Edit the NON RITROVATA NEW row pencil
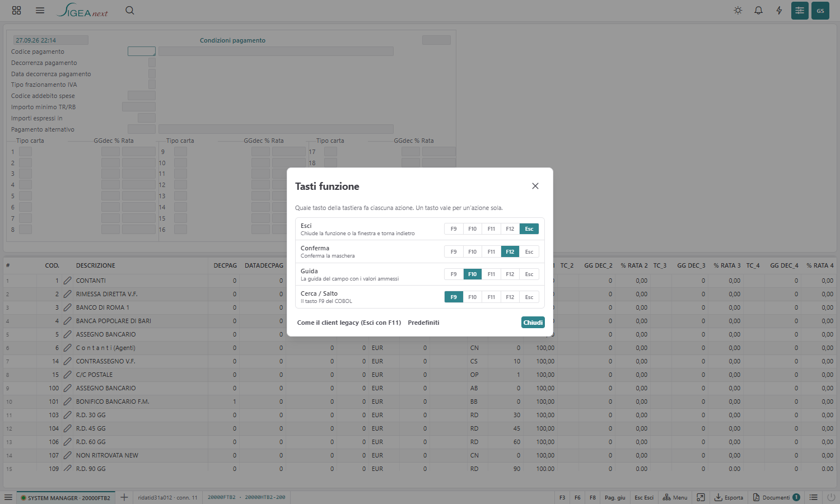This screenshot has width=840, height=504. [67, 455]
